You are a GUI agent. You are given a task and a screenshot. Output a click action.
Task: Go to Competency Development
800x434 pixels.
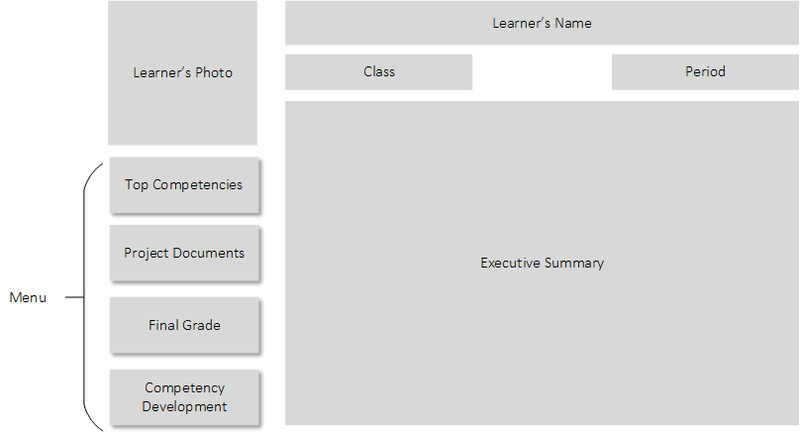coord(184,397)
